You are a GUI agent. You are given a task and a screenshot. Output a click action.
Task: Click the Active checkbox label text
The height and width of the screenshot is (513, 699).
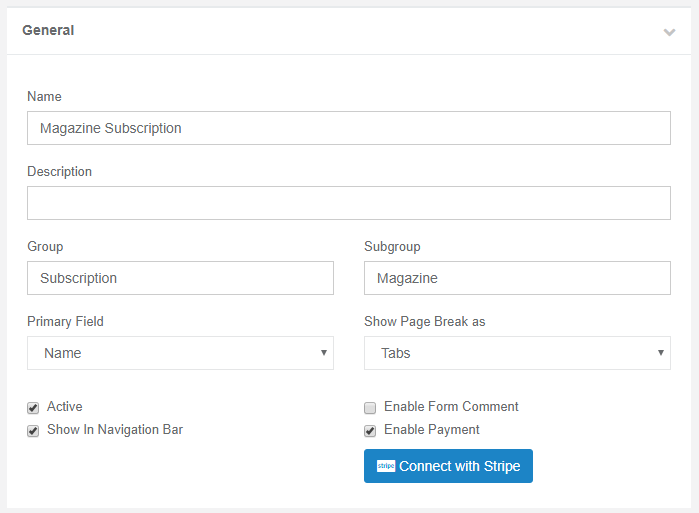pyautogui.click(x=65, y=406)
